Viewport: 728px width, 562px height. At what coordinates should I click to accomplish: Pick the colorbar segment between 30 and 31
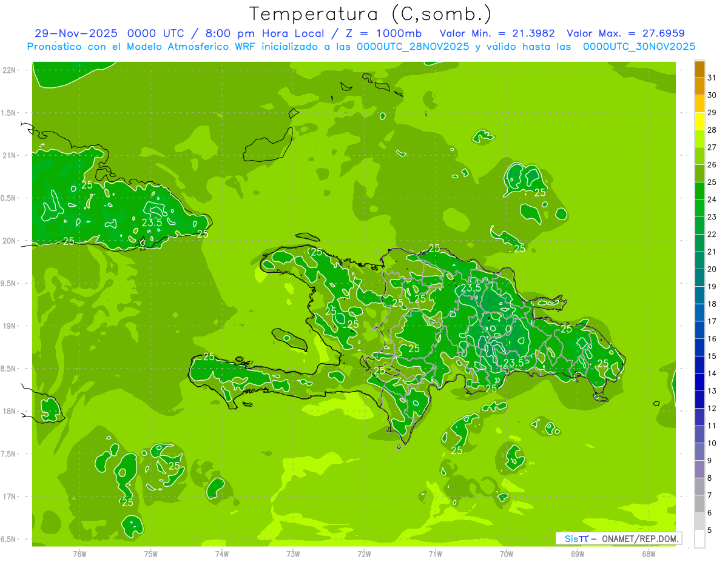[699, 87]
